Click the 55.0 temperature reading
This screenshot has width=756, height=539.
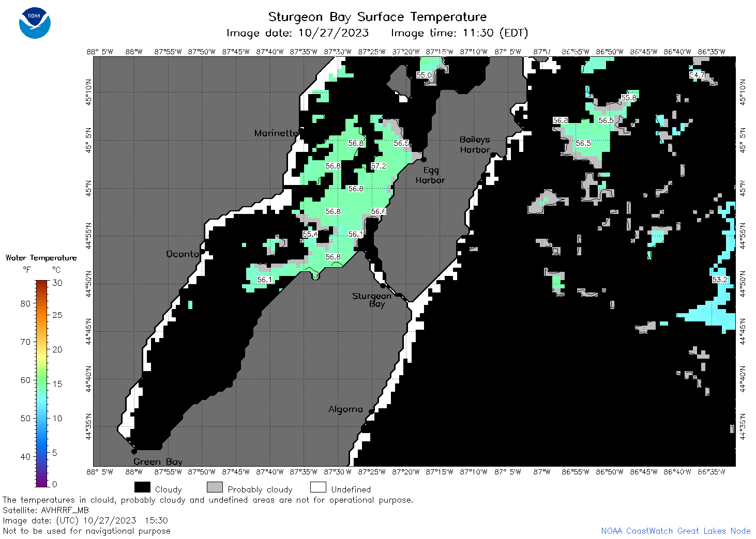point(424,75)
